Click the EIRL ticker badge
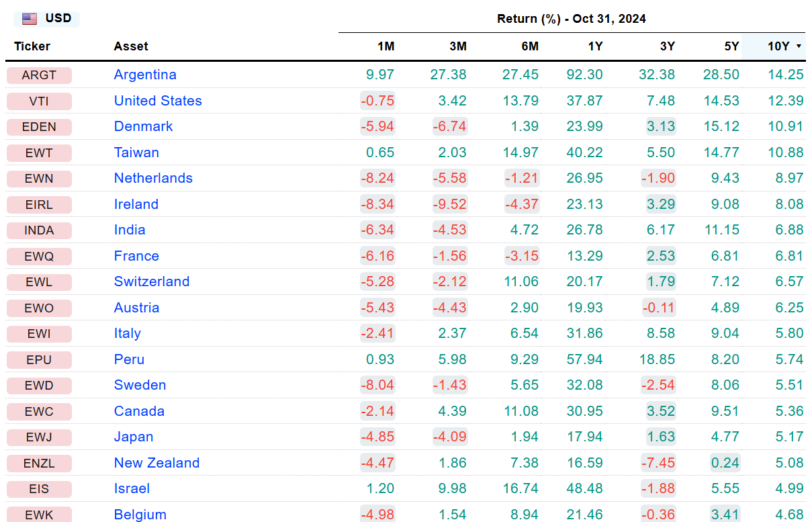Viewport: 812px width, 522px height. [39, 205]
